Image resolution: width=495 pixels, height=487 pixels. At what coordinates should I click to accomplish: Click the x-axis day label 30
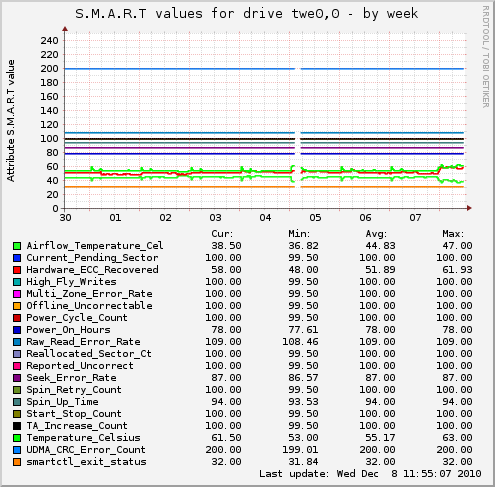[65, 218]
